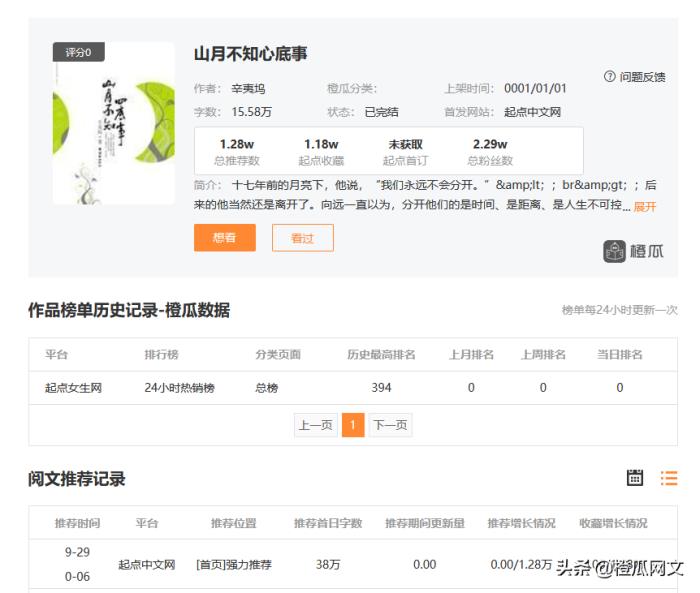The width and height of the screenshot is (700, 593).
Task: Click the 评分0 rating badge
Action: click(78, 52)
